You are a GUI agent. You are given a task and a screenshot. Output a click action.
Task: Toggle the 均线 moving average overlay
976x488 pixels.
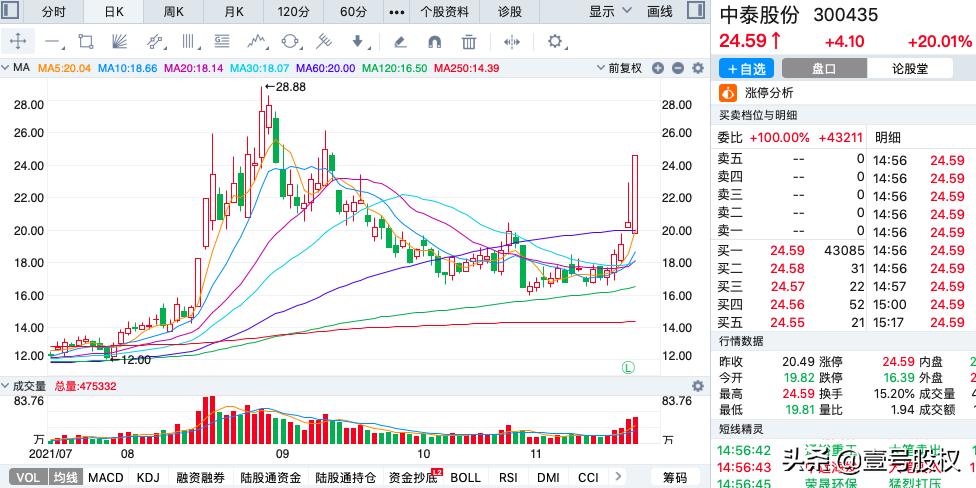66,478
